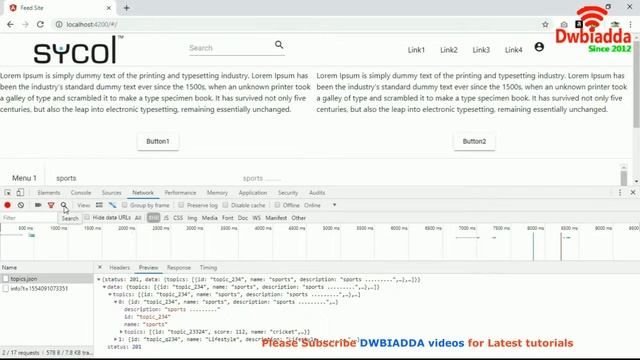The width and height of the screenshot is (640, 360).
Task: Collapse the topics array node under data
Action: click(110, 294)
